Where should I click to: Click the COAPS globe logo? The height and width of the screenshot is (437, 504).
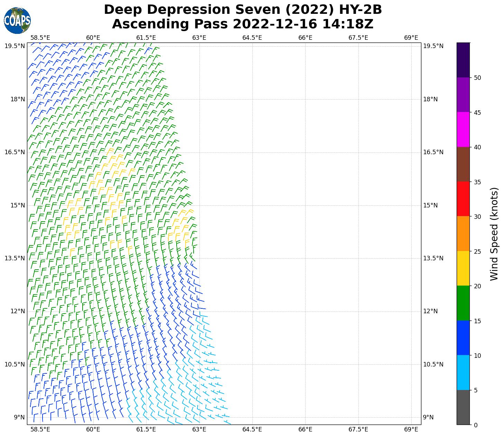pyautogui.click(x=17, y=20)
